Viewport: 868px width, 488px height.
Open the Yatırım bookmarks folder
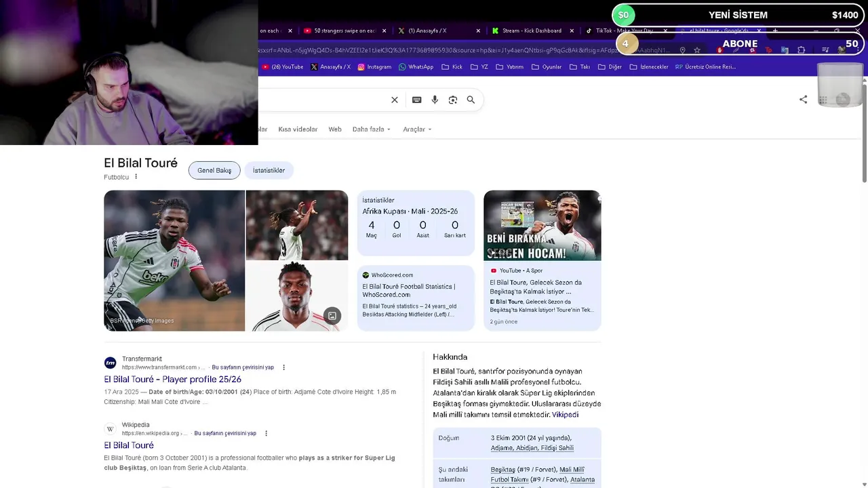tap(509, 67)
